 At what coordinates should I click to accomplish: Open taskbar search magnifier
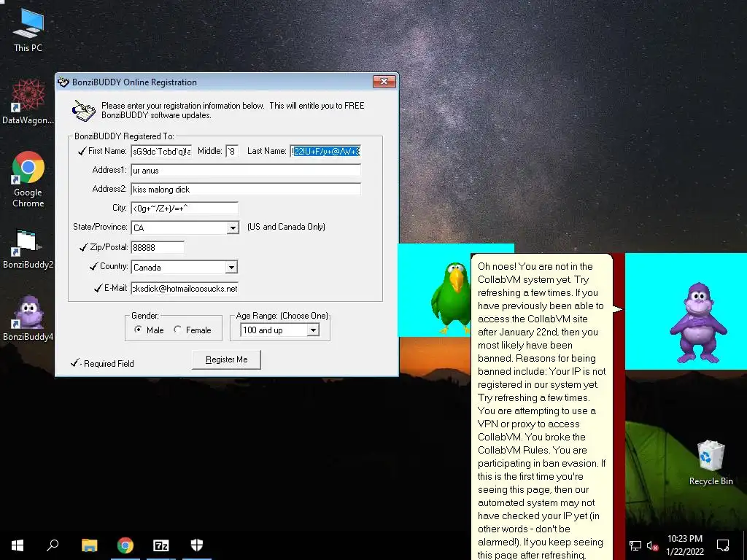tap(53, 545)
